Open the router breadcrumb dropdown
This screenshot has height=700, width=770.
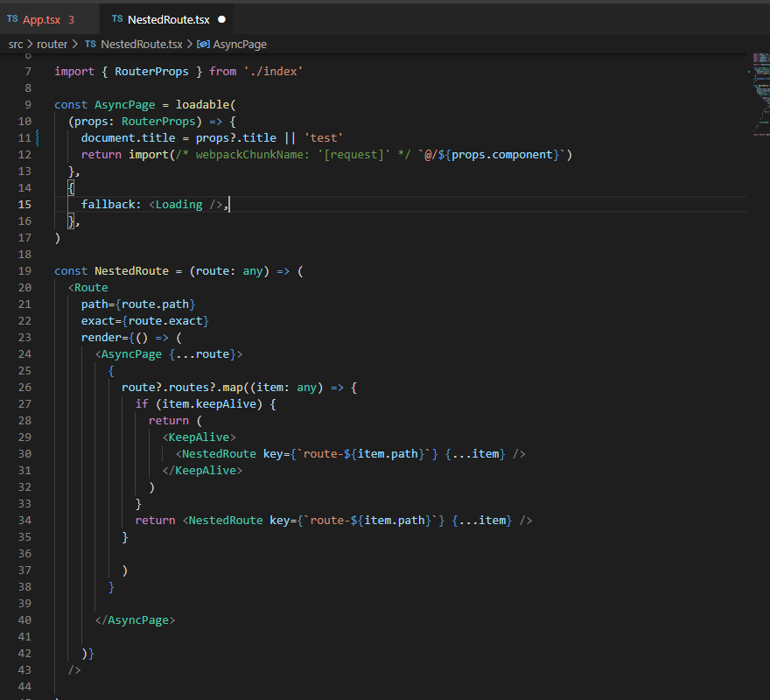pos(52,44)
